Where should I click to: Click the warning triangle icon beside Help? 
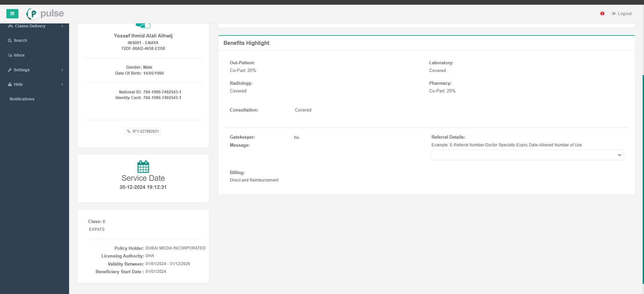click(10, 84)
